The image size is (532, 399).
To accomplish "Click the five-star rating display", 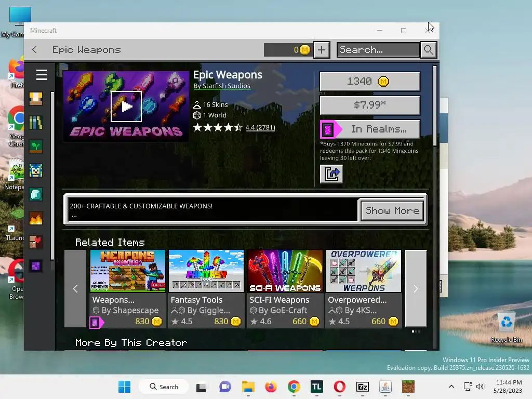I will (218, 128).
